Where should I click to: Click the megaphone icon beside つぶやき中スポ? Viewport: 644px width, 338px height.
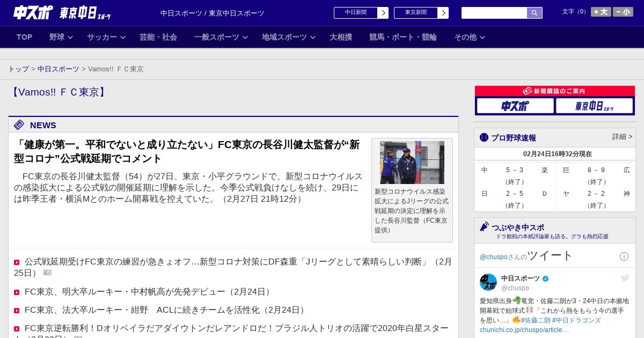tap(484, 226)
